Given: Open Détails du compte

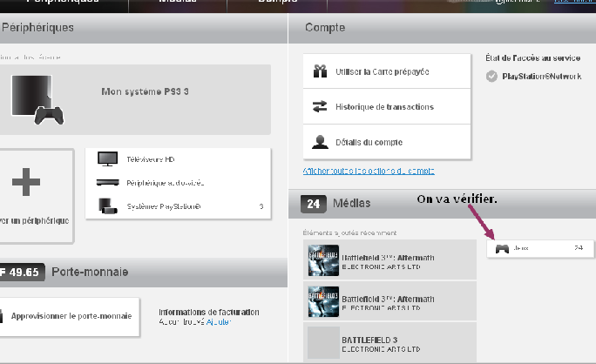Looking at the screenshot, I should pos(387,142).
